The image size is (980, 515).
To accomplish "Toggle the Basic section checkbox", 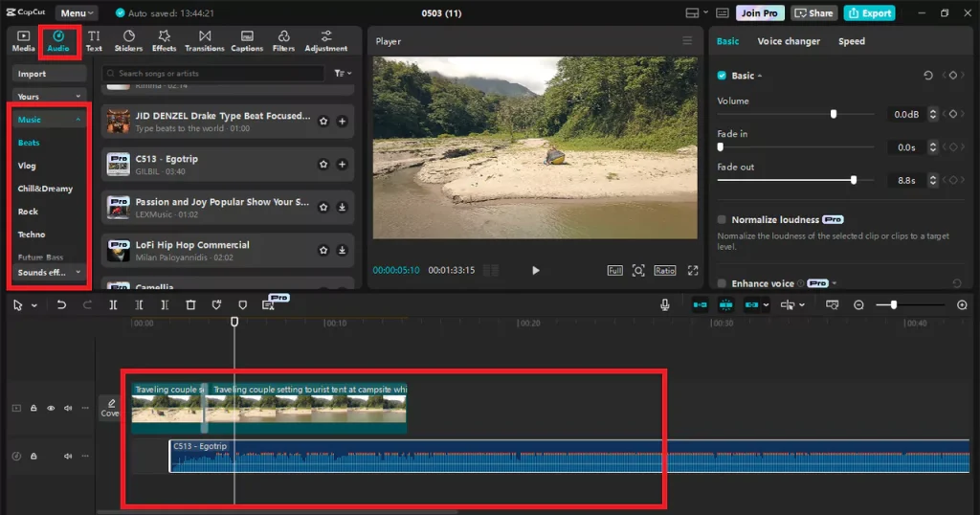I will (722, 76).
